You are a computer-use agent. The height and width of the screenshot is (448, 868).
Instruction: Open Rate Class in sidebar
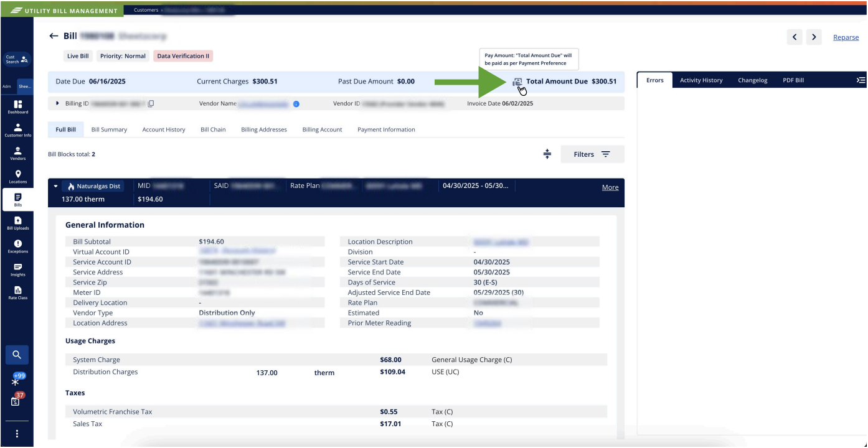(x=17, y=293)
